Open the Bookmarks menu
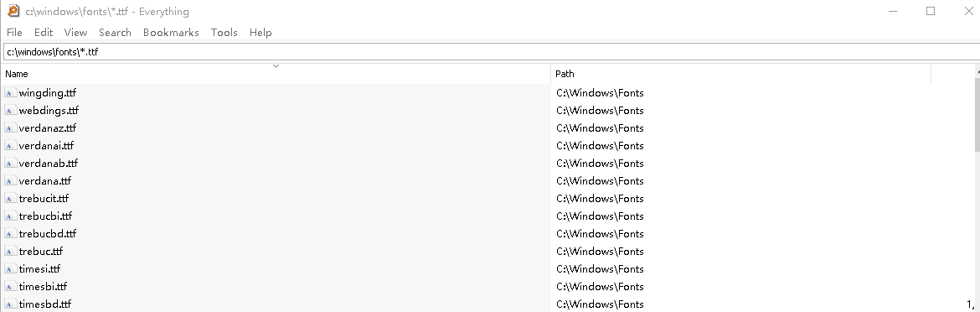The height and width of the screenshot is (312, 980). [x=171, y=33]
